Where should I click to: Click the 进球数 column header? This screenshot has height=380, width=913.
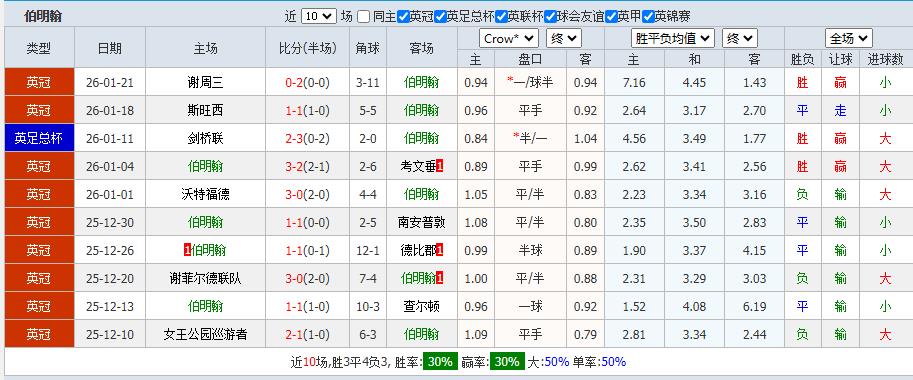coord(885,59)
